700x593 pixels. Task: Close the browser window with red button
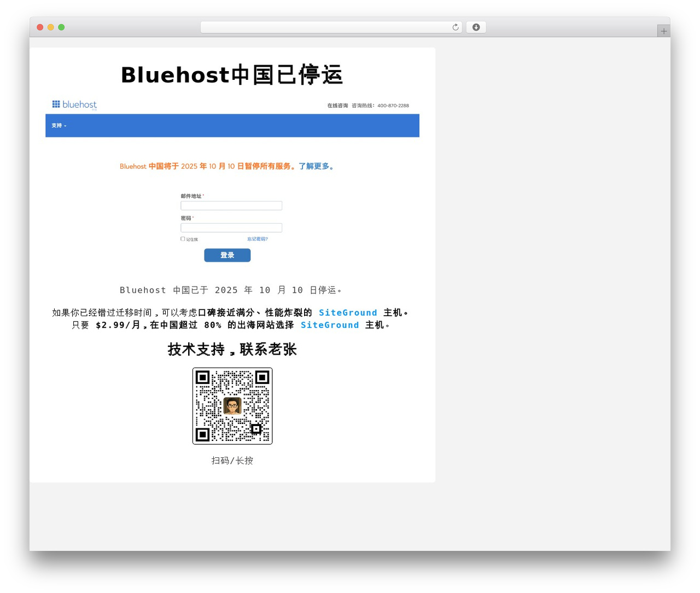40,27
